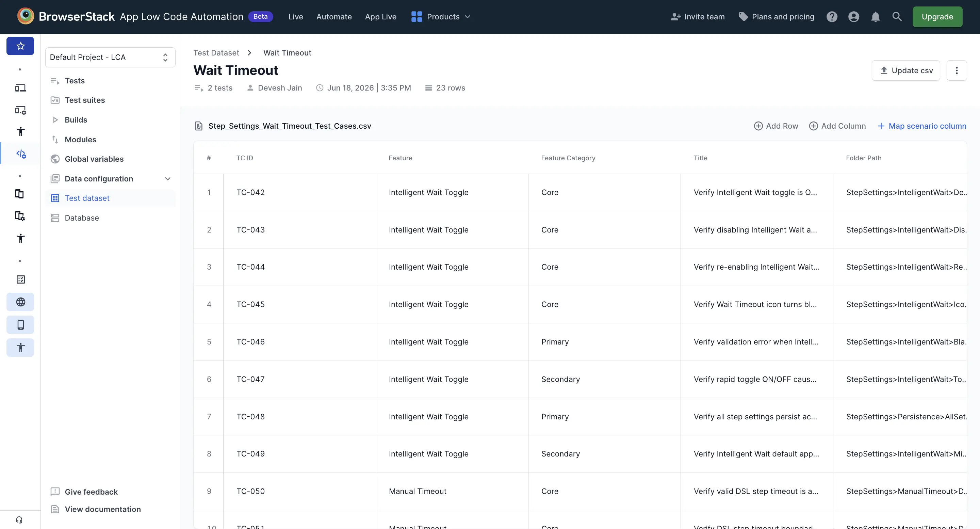Click the Test dataset grid icon
980x529 pixels.
point(55,198)
